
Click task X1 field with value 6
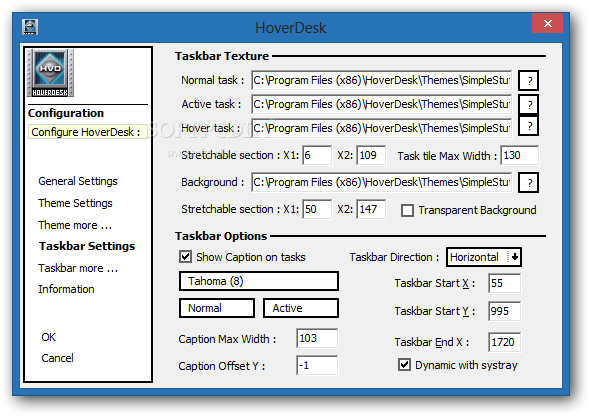317,155
